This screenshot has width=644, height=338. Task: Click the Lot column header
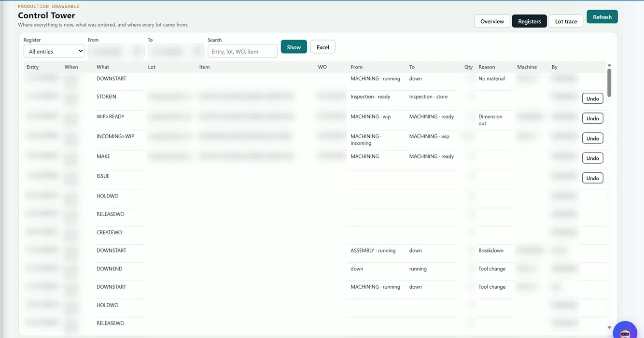pyautogui.click(x=152, y=67)
